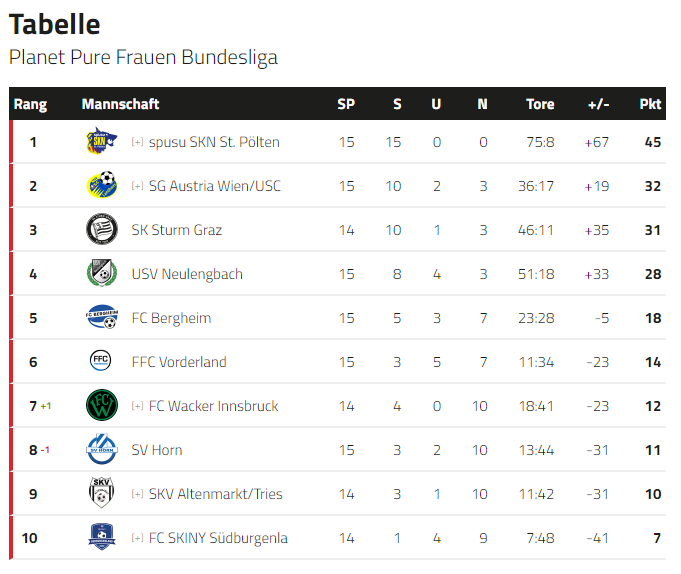This screenshot has height=574, width=681.
Task: Expand FC SKINY Südburgenla team name
Action: tap(137, 538)
